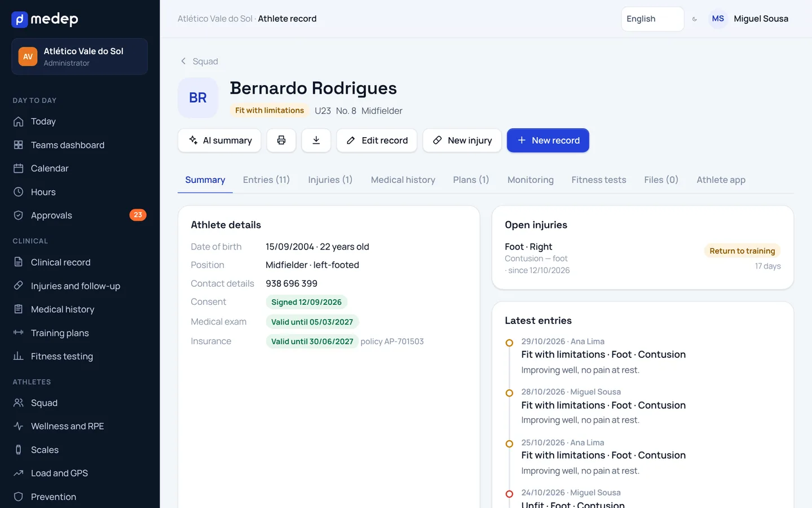Screen dimensions: 812x508
Task: Switch to the Injuries (1) tab
Action: (330, 180)
